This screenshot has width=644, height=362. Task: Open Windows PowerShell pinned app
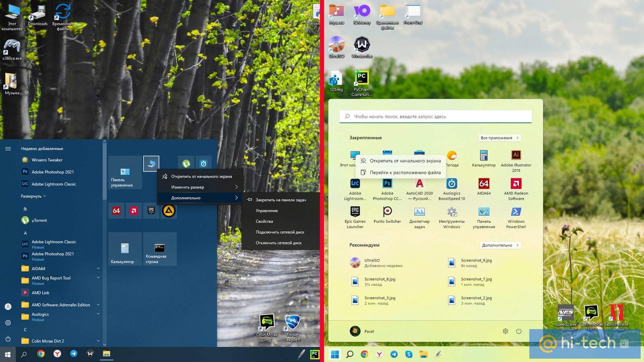(516, 217)
